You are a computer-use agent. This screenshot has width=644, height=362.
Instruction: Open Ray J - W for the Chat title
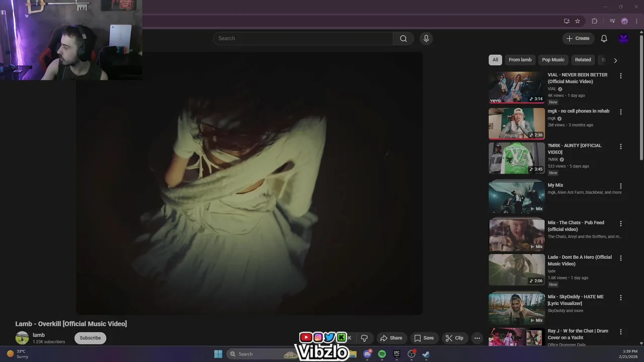578,334
